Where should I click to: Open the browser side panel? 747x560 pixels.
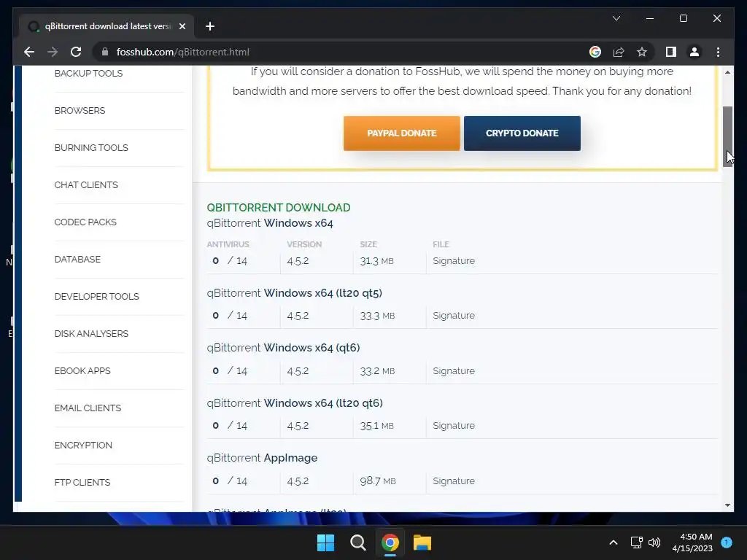[x=671, y=52]
